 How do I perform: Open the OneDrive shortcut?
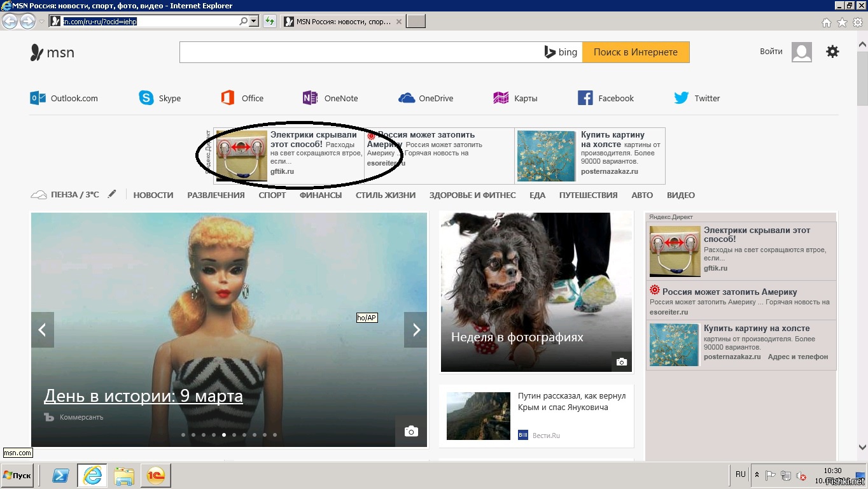(x=426, y=98)
